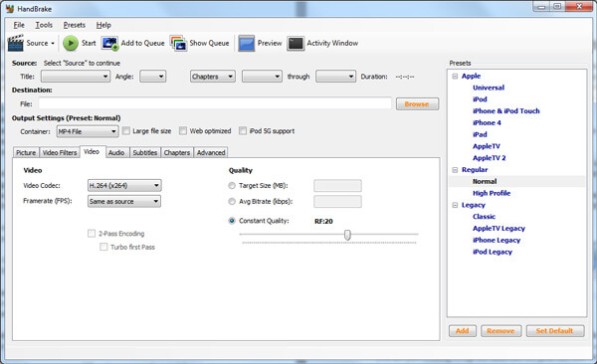
Task: Enable Large file size checkbox
Action: (126, 131)
